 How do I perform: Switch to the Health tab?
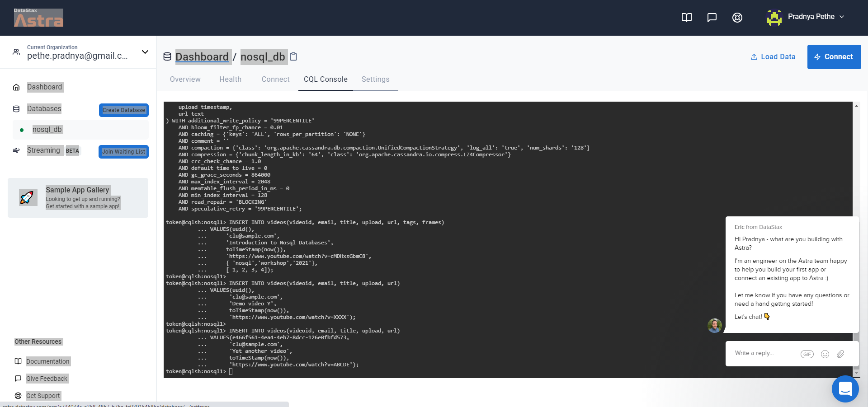(x=230, y=79)
